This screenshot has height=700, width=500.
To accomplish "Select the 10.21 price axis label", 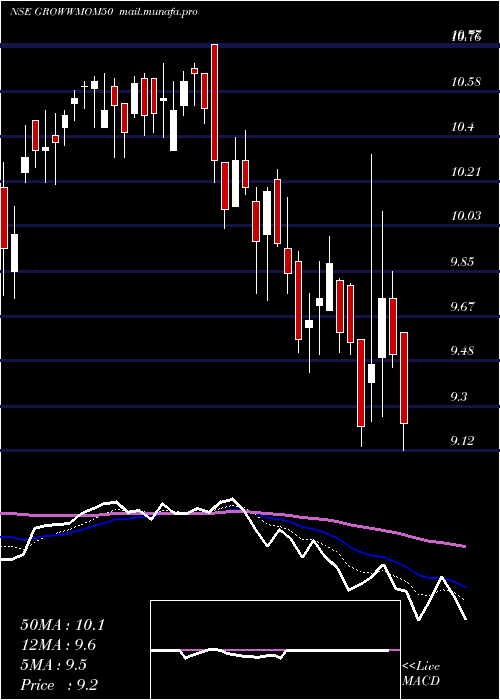I will click(x=466, y=171).
